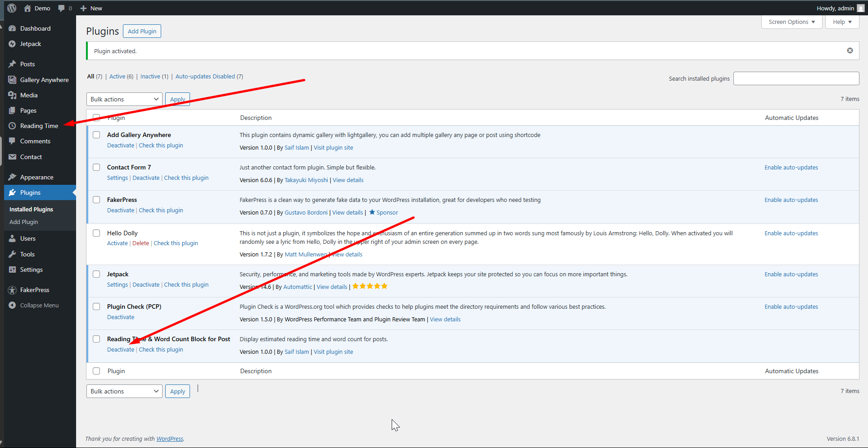Screen dimensions: 868x448
Task: Open the top Bulk actions dropdown
Action: (x=124, y=99)
